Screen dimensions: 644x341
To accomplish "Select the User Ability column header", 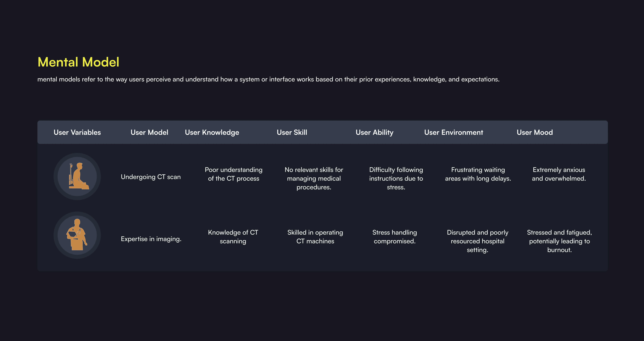I will point(374,132).
